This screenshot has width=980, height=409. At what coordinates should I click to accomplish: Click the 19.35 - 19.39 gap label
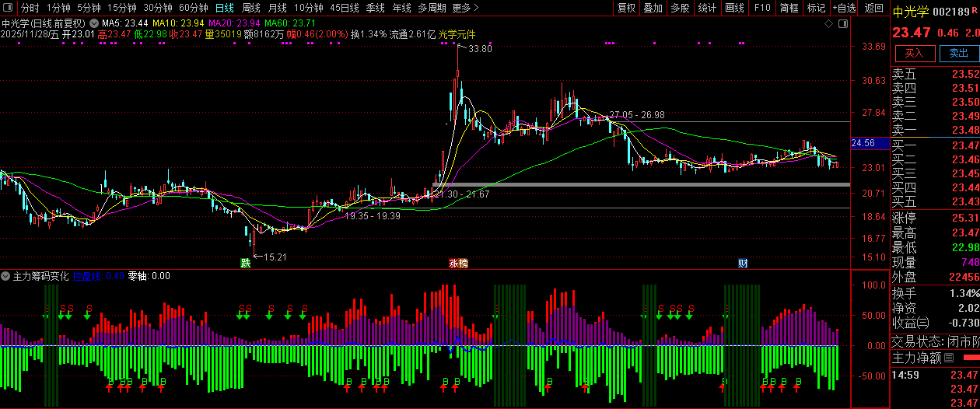[x=373, y=215]
